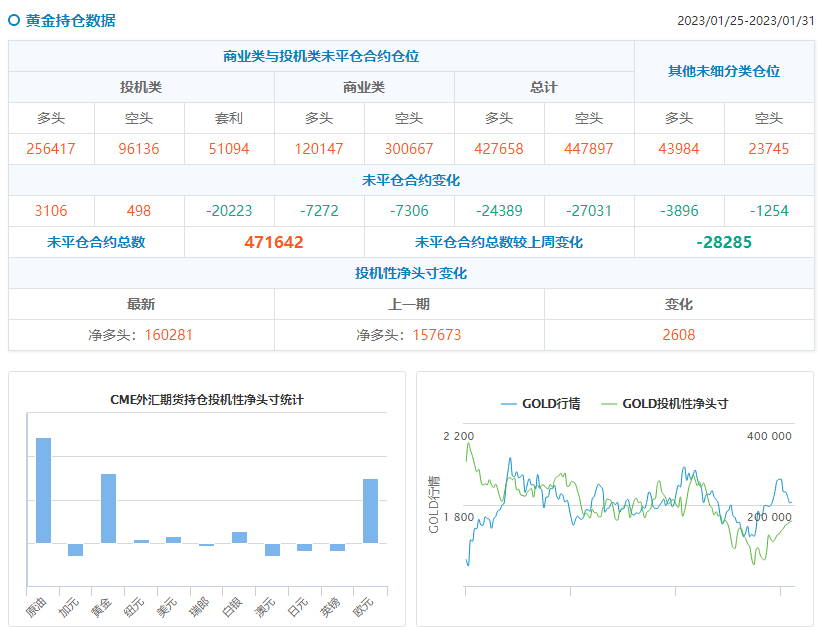Click the latest net long value 160281
Viewport: 836px width, 627px height.
[168, 335]
